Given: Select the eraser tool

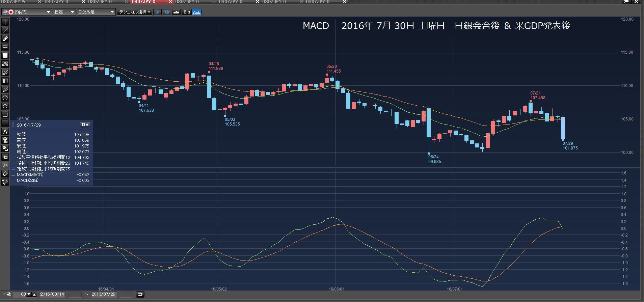Looking at the screenshot, I should [x=5, y=174].
